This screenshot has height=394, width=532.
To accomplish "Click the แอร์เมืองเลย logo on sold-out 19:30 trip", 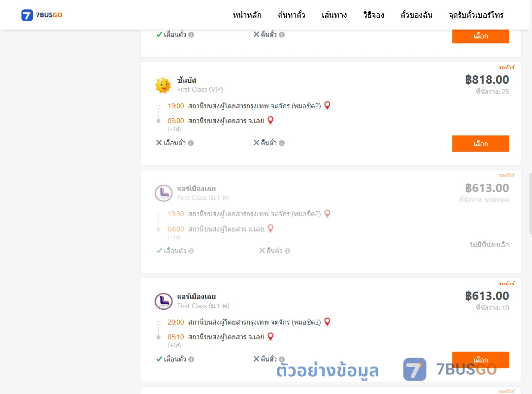I will [164, 193].
